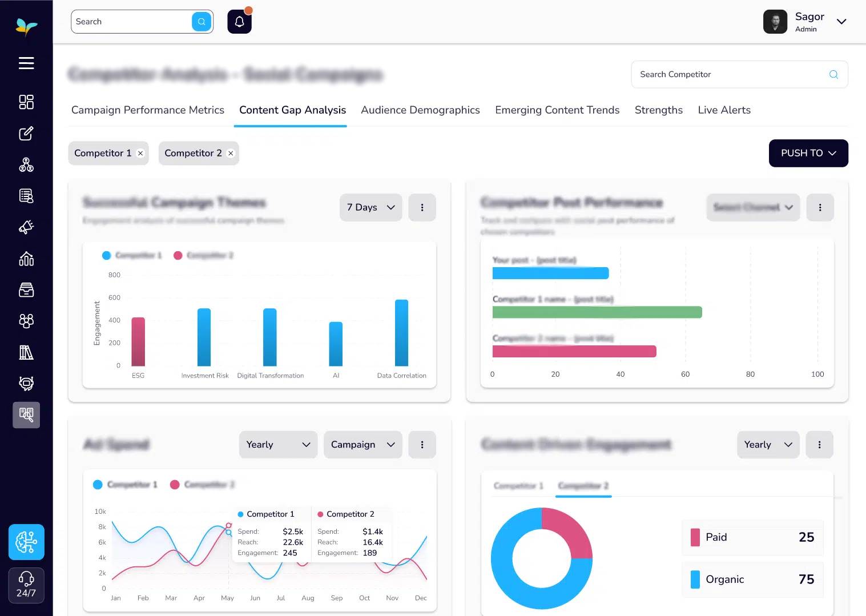Remove the Competitor 2 filter chip
This screenshot has width=866, height=616.
[231, 154]
